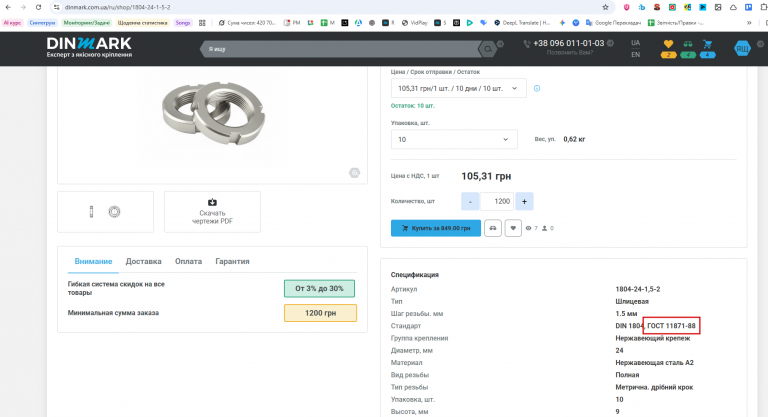Add product to wishlist with heart button
Viewport: 768px width, 417px height.
coord(513,228)
